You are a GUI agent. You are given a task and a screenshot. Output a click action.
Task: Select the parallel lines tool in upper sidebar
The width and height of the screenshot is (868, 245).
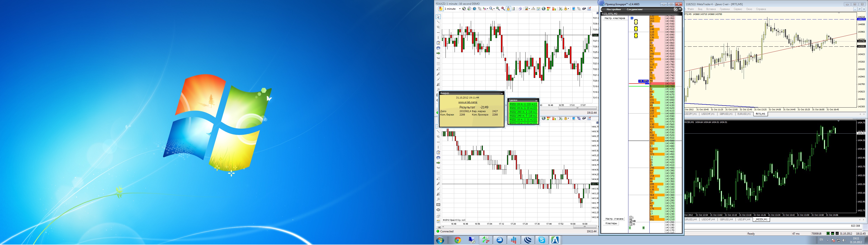tap(438, 27)
